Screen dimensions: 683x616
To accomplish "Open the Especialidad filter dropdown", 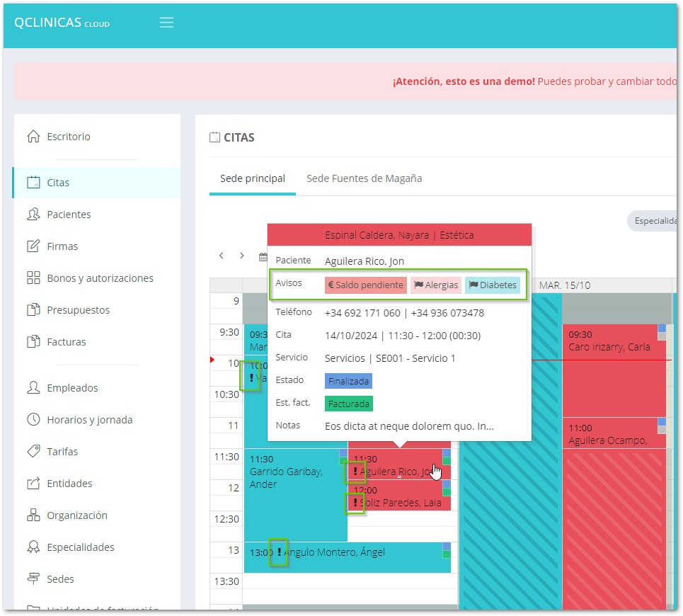I will tap(654, 221).
